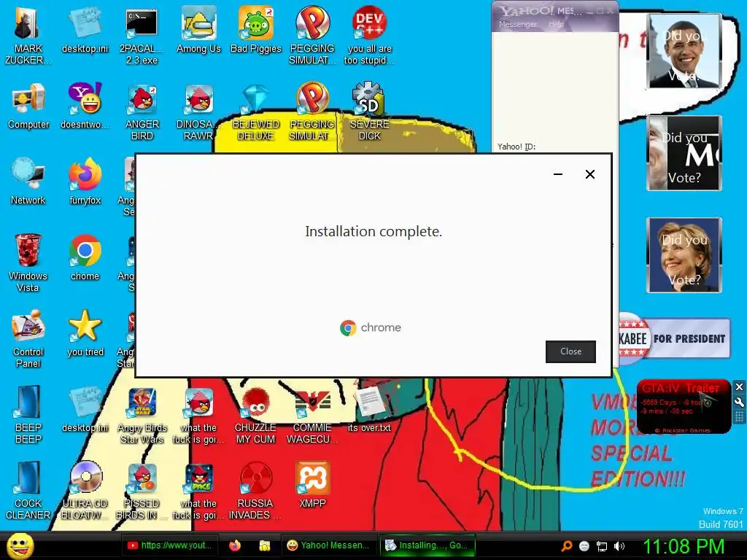This screenshot has height=560, width=747.
Task: Open GTA:IV Trailer gadget wrench settings
Action: tap(739, 402)
